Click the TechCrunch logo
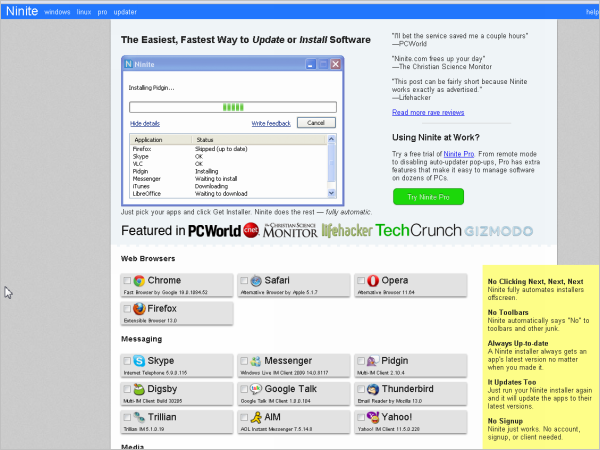The height and width of the screenshot is (450, 600). tap(418, 230)
